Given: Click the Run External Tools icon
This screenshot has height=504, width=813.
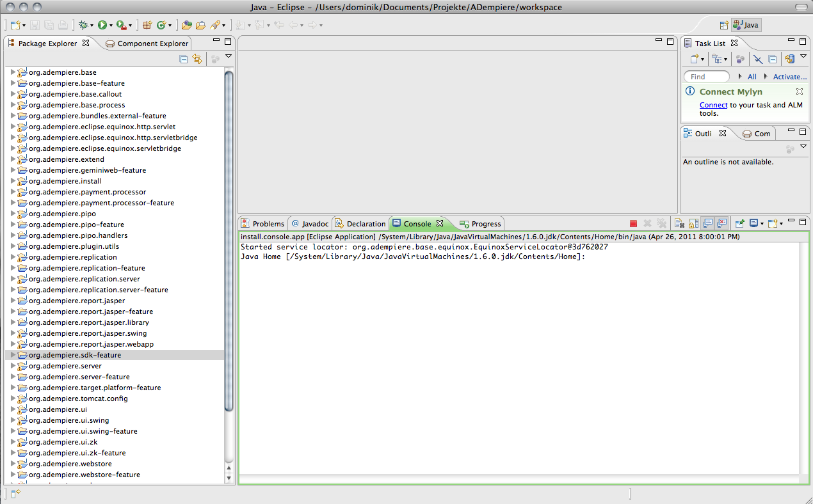Looking at the screenshot, I should (121, 25).
